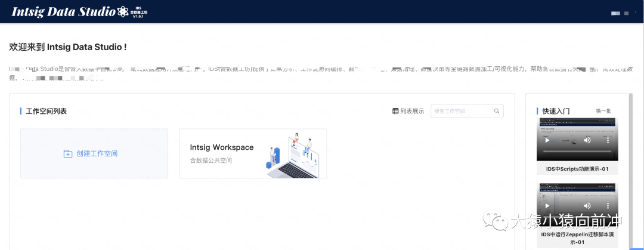Click the IDS中Scripts功能演示-01 video title
The image size is (644, 250).
click(x=577, y=169)
